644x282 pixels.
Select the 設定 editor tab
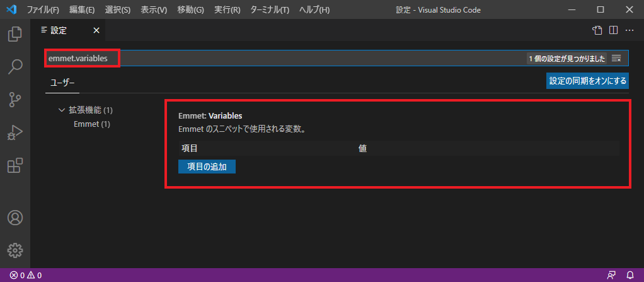(x=68, y=30)
